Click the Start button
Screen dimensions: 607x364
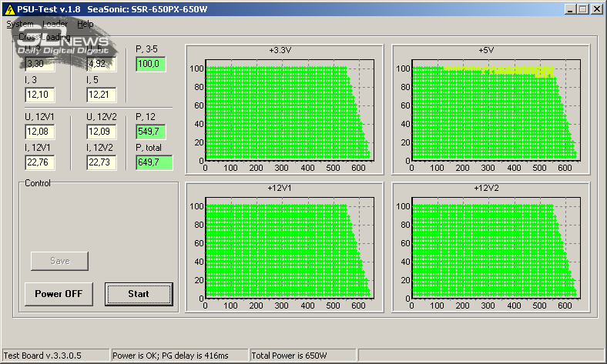(139, 294)
